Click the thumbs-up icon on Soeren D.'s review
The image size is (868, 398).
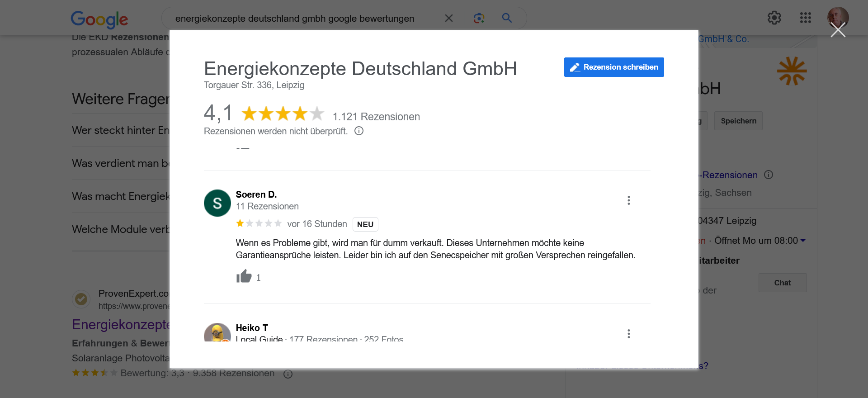pos(244,276)
